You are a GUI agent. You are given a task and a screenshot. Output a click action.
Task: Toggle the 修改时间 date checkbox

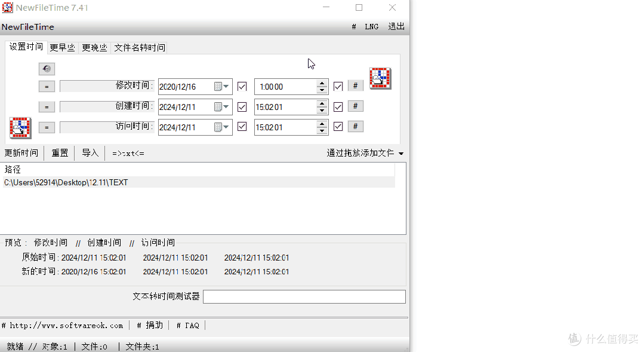242,86
